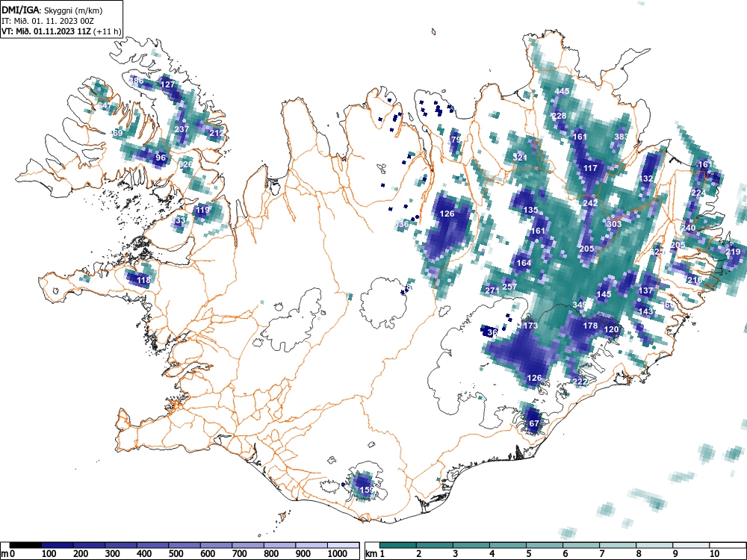Click the visibility value 212 in Westfjords
Screen dimensions: 747x560
click(217, 133)
